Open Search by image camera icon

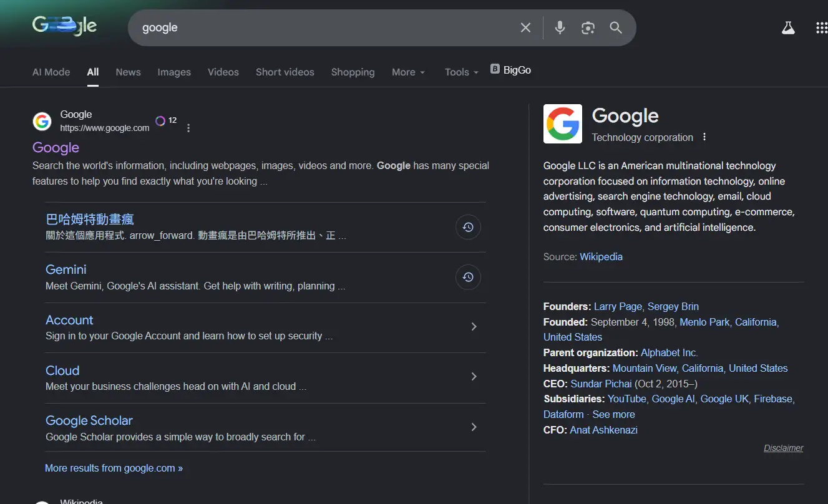click(x=588, y=27)
